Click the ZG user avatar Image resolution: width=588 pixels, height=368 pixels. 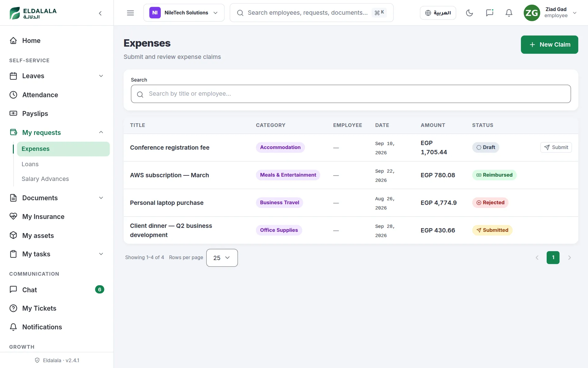532,13
